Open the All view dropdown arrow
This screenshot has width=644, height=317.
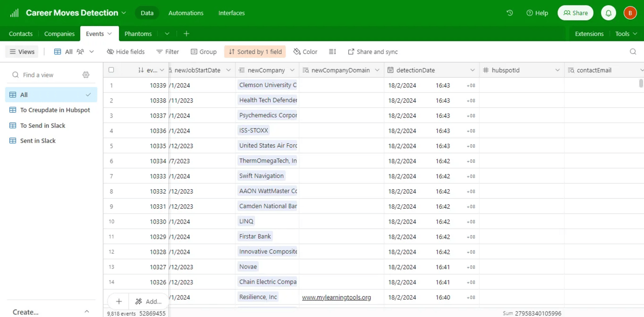click(x=92, y=51)
